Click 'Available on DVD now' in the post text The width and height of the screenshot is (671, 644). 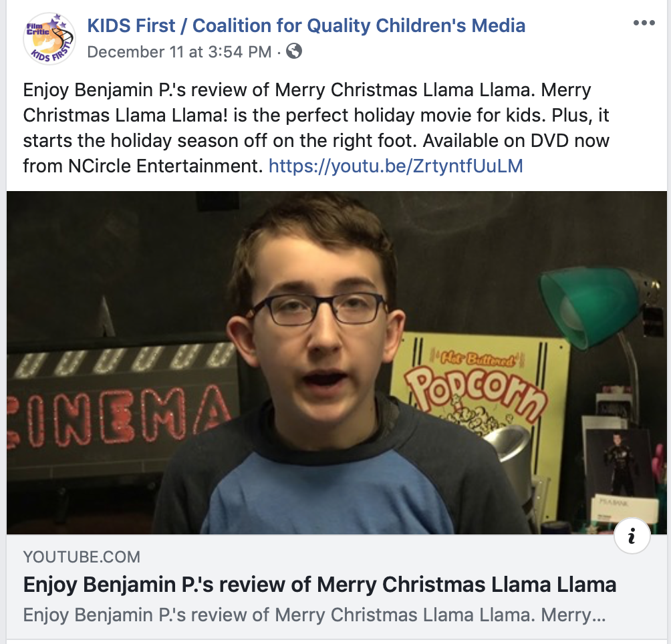click(x=516, y=141)
